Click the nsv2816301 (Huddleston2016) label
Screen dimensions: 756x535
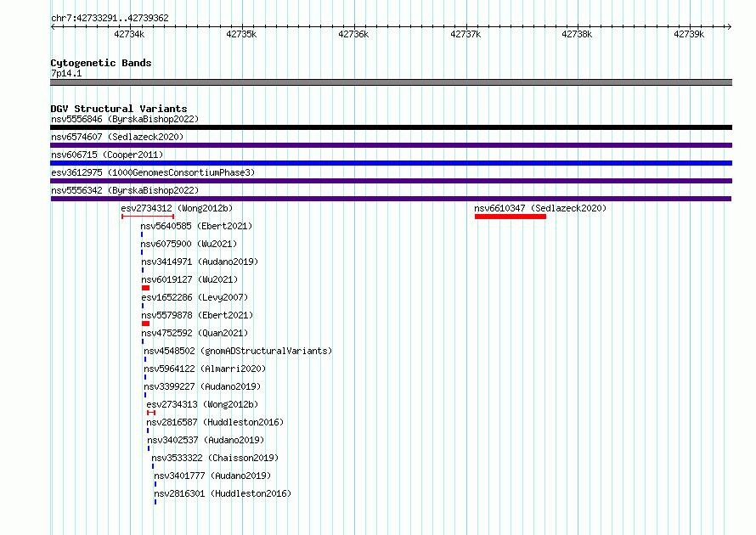click(x=223, y=493)
